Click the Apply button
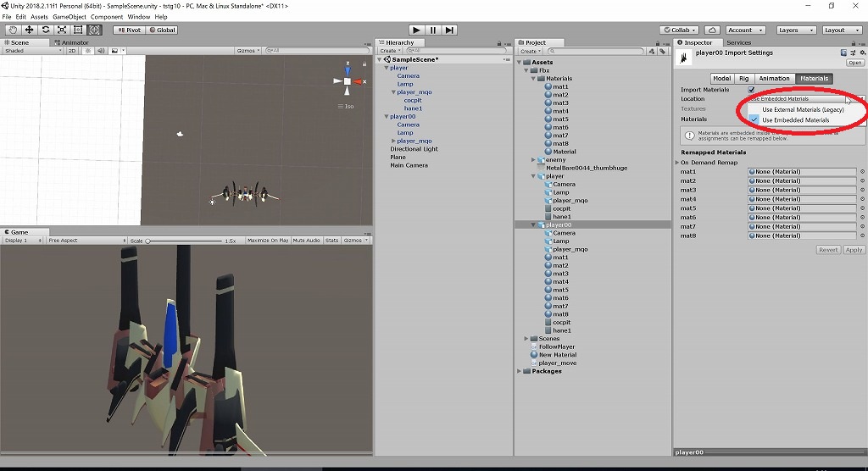Screen dimensions: 868x471 coord(854,250)
